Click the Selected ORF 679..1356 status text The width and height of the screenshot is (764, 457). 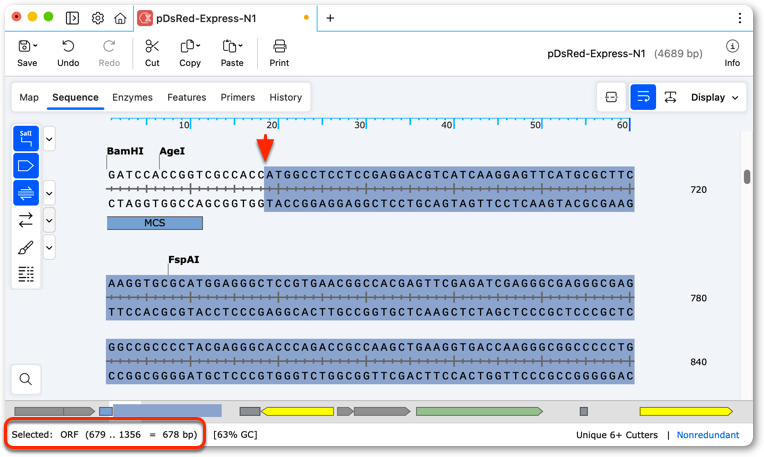pos(104,435)
